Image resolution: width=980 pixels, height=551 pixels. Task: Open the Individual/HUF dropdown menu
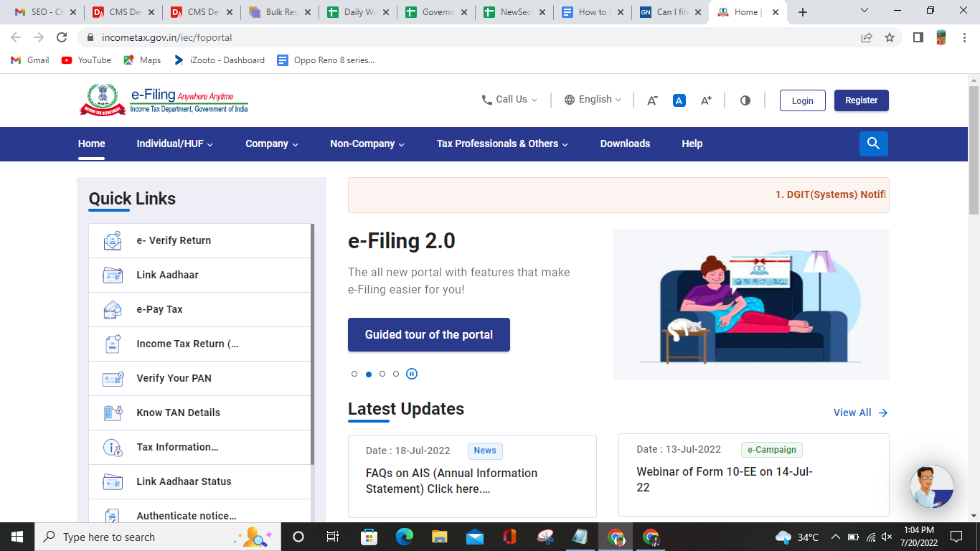tap(176, 143)
